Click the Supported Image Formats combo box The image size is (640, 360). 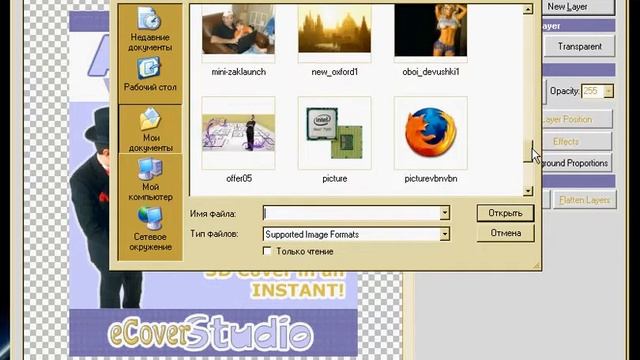356,234
